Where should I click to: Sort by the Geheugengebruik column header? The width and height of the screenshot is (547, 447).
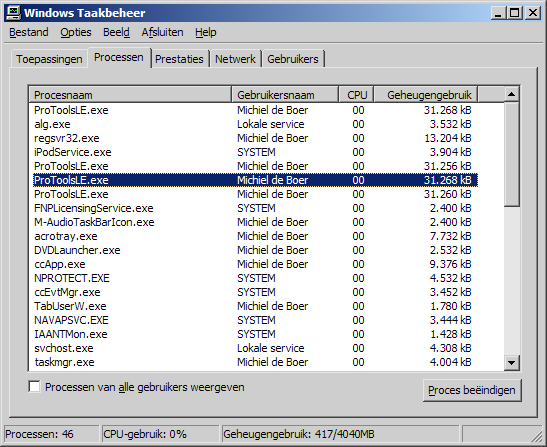[x=426, y=95]
